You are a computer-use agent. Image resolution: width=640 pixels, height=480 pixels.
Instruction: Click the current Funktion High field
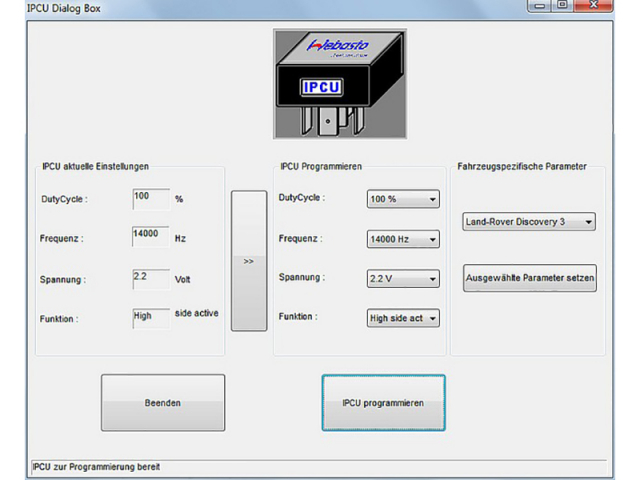pos(150,316)
